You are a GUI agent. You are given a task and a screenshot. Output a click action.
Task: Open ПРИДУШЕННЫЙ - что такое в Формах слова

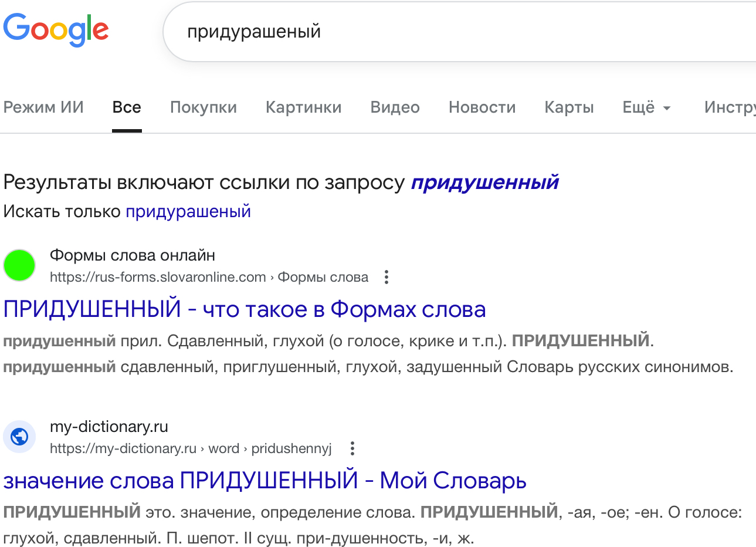(244, 309)
